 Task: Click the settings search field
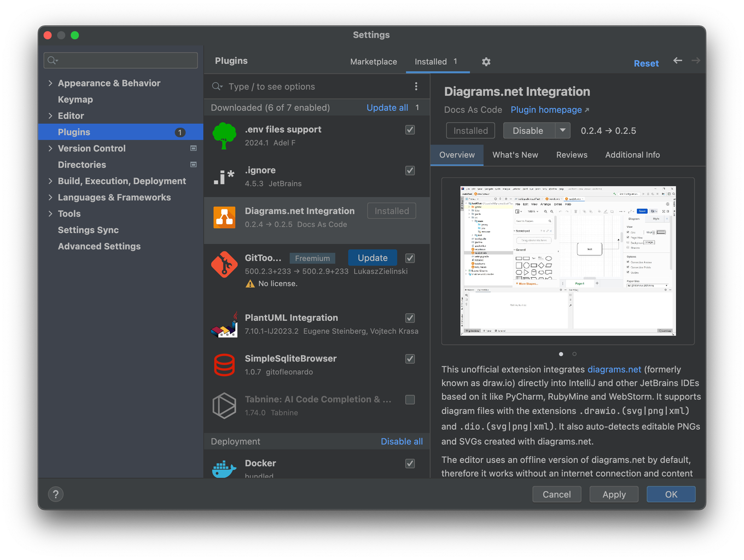pyautogui.click(x=121, y=60)
